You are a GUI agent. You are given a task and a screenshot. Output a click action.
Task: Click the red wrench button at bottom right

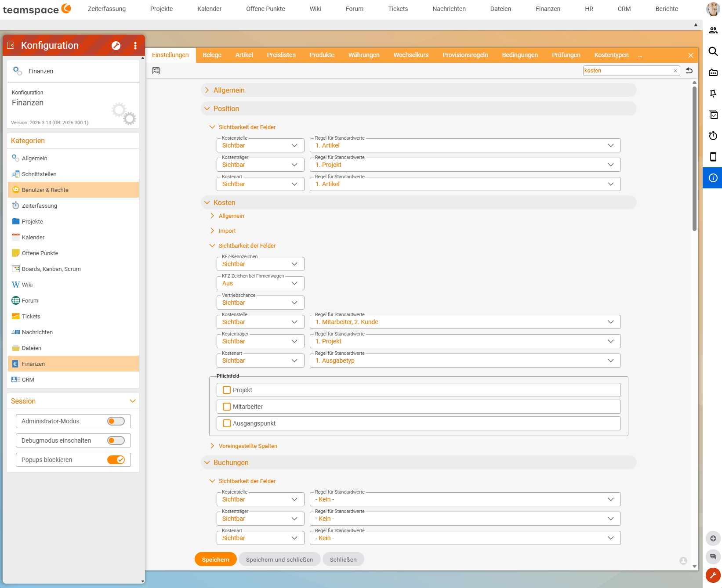713,575
